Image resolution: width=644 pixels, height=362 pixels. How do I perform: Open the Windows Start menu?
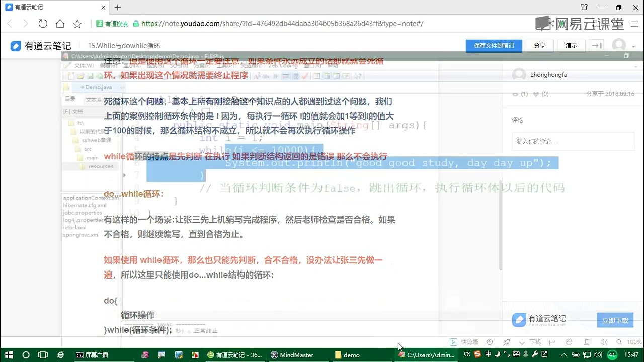tap(9, 354)
